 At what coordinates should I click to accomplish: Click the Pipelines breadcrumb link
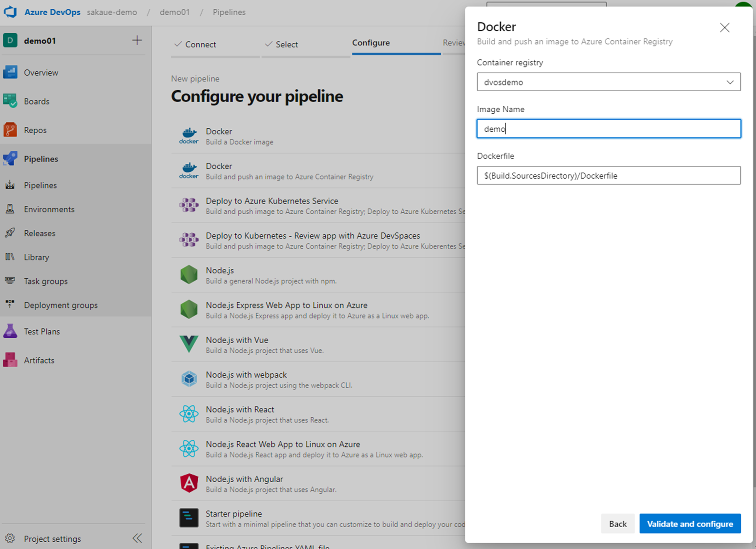tap(229, 12)
